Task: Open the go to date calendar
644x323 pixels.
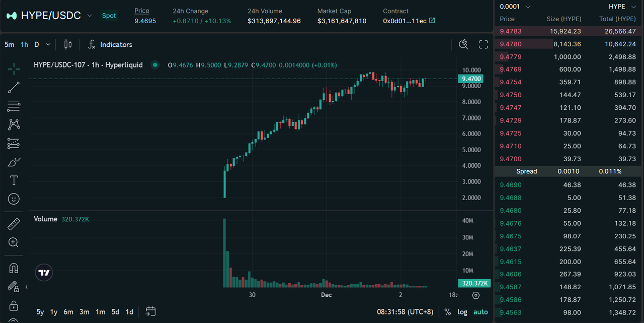Action: coord(150,312)
